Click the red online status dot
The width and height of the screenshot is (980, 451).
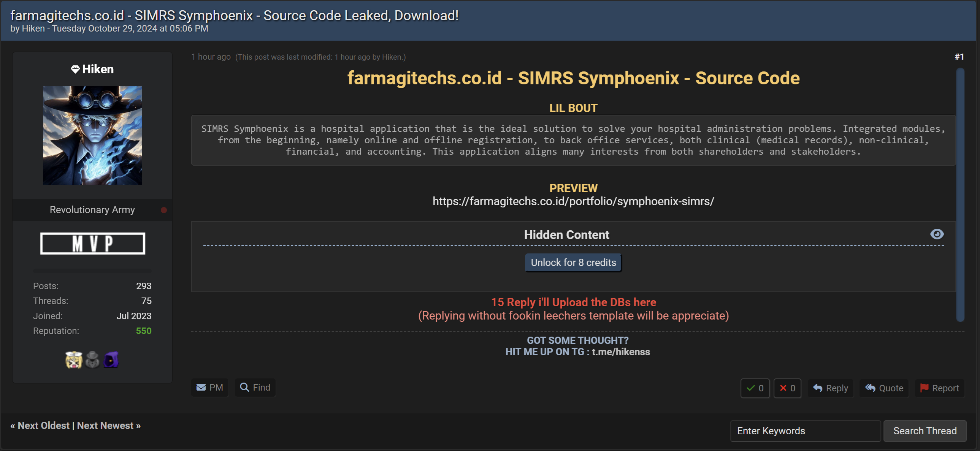[x=163, y=209]
